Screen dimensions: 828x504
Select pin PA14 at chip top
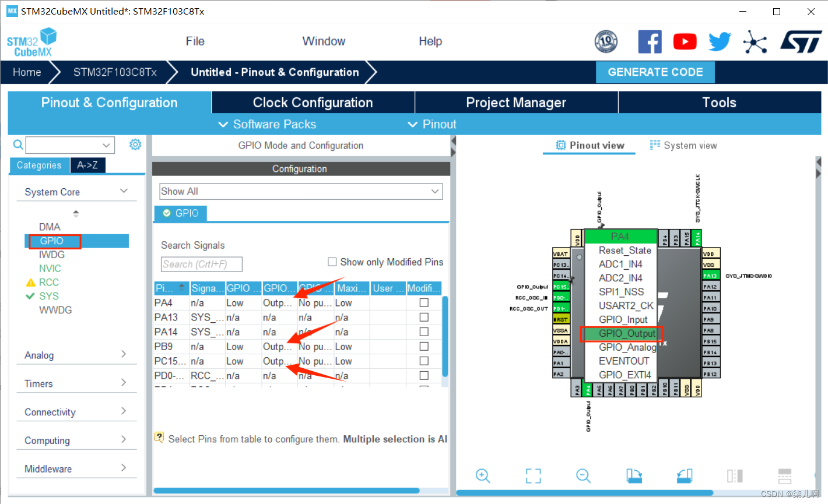point(697,238)
